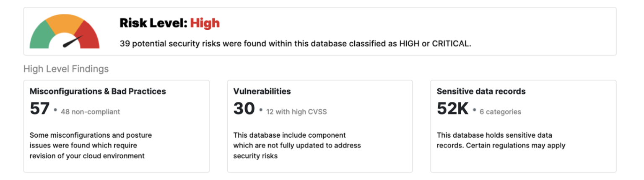Click the risk gauge needle
This screenshot has height=180, width=644.
[x=72, y=42]
